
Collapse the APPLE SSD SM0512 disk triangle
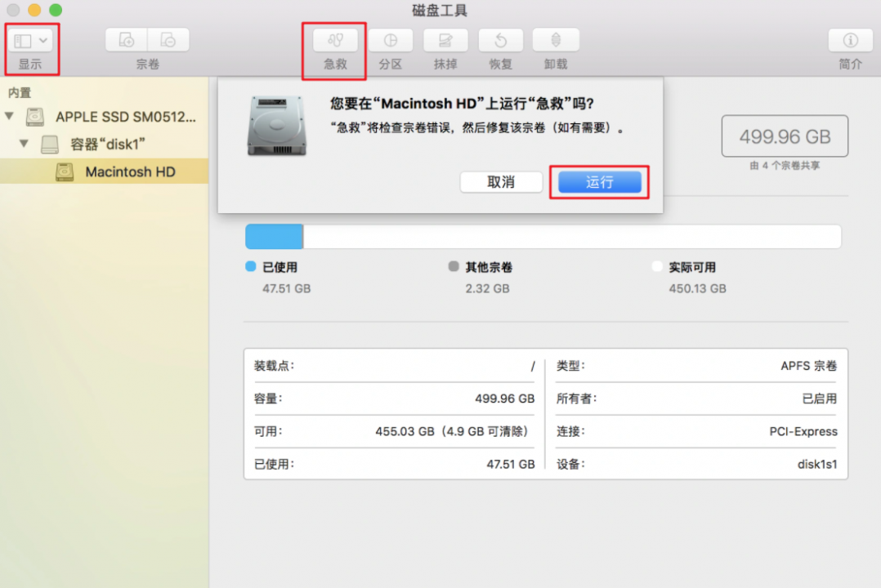click(10, 116)
